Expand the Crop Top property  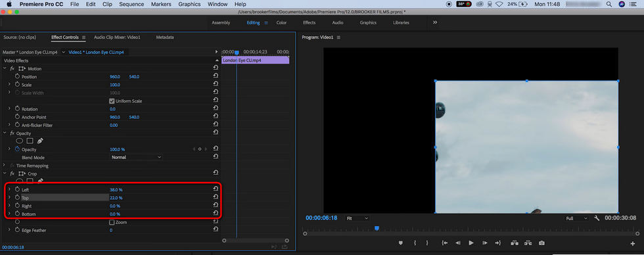pos(9,198)
